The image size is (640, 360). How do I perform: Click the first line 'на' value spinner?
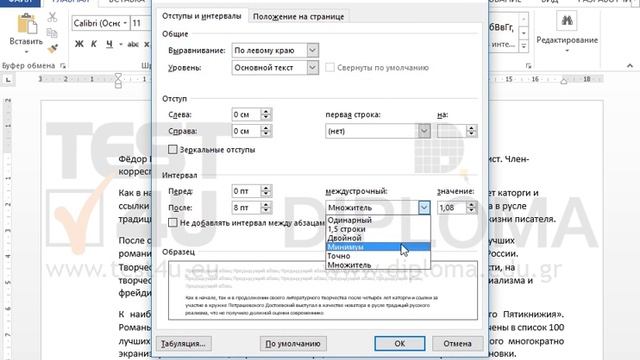[x=471, y=131]
